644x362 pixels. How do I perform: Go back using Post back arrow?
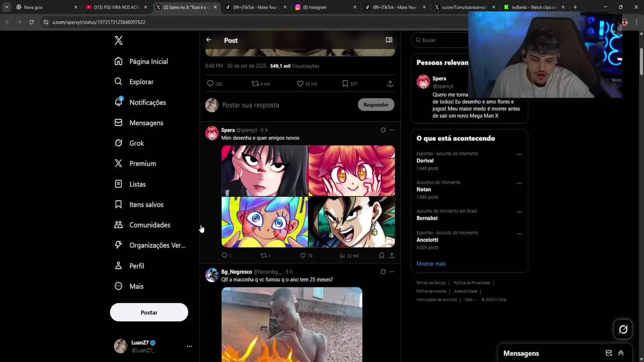click(208, 40)
